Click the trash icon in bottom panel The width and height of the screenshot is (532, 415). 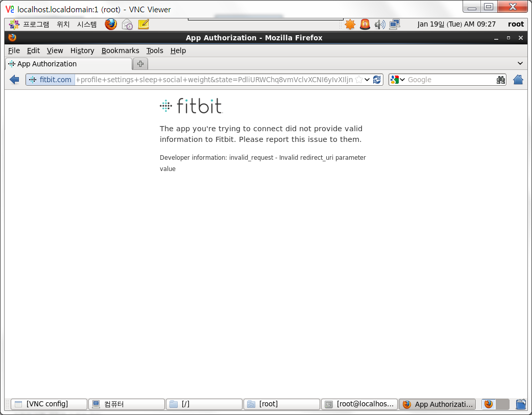pos(520,404)
